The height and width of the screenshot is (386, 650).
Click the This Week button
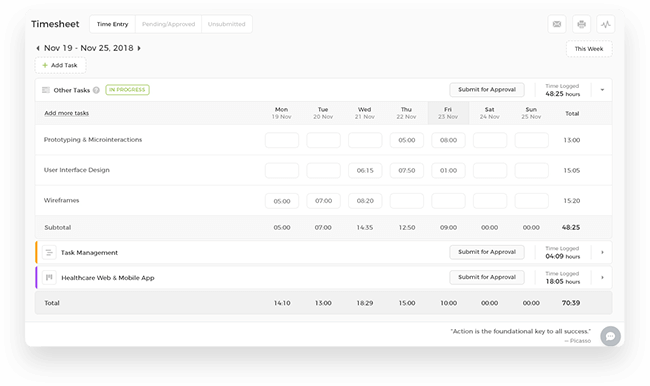589,49
